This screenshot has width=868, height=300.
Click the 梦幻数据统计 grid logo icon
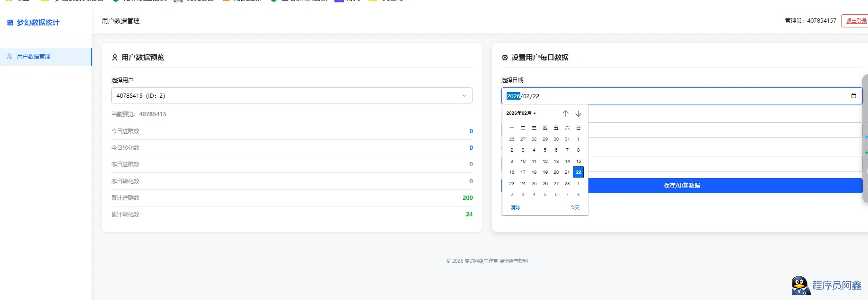pyautogui.click(x=10, y=23)
